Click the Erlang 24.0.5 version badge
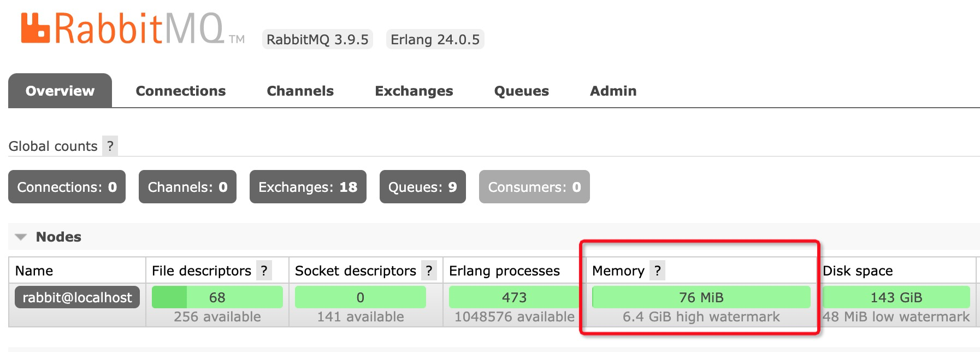Screen dimensions: 980x352 pyautogui.click(x=435, y=39)
